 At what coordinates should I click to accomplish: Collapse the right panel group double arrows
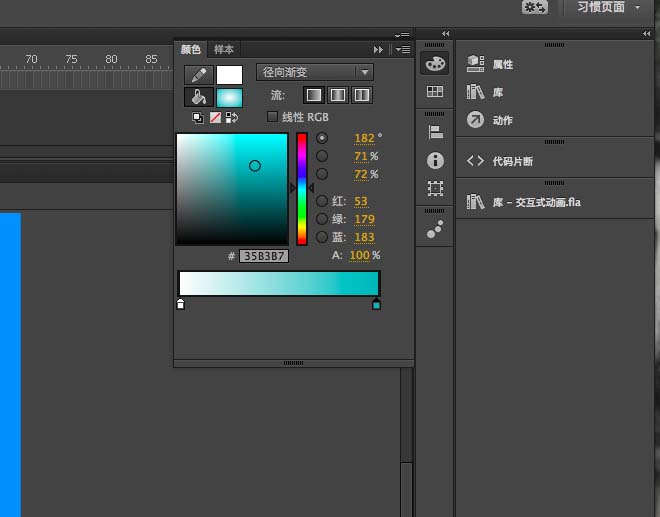(x=647, y=34)
